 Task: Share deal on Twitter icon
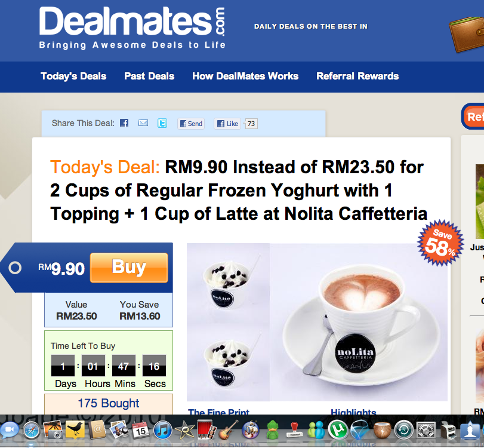162,123
